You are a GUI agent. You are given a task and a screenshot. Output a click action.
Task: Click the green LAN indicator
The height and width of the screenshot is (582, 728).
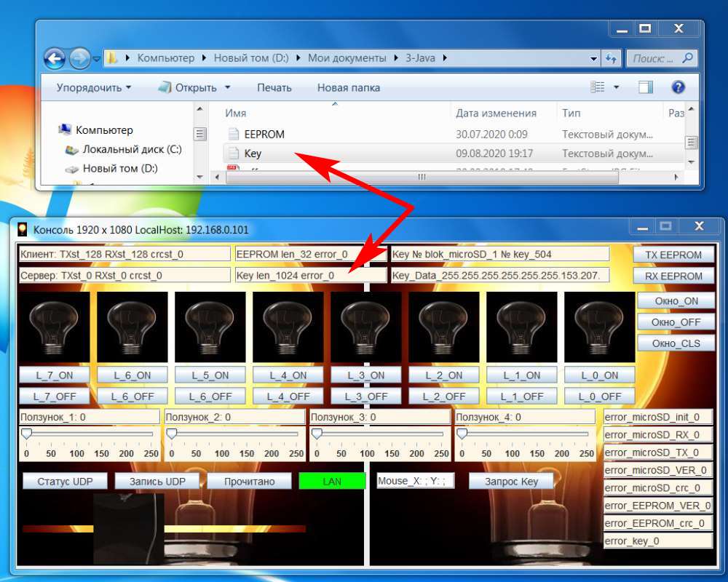coord(332,482)
